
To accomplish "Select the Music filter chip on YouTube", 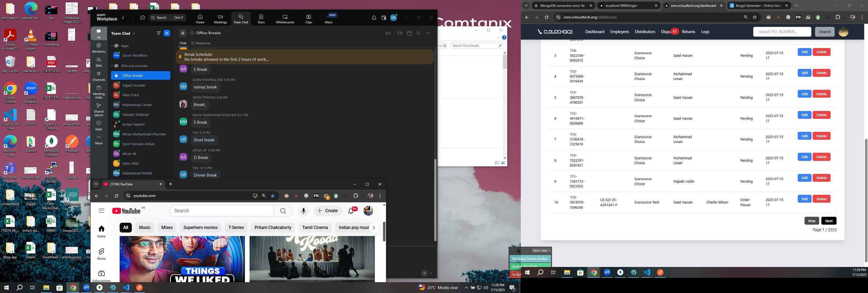I will click(x=145, y=228).
